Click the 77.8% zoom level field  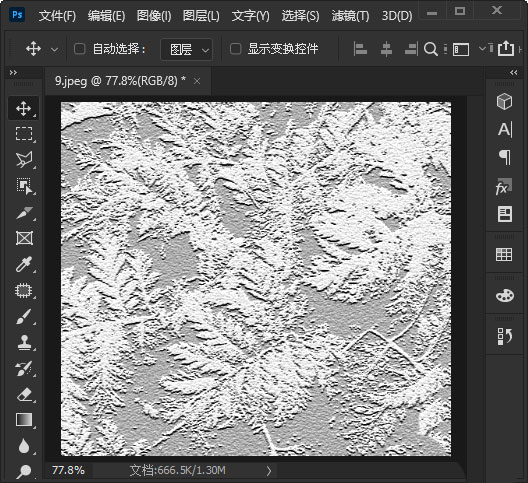pos(68,470)
